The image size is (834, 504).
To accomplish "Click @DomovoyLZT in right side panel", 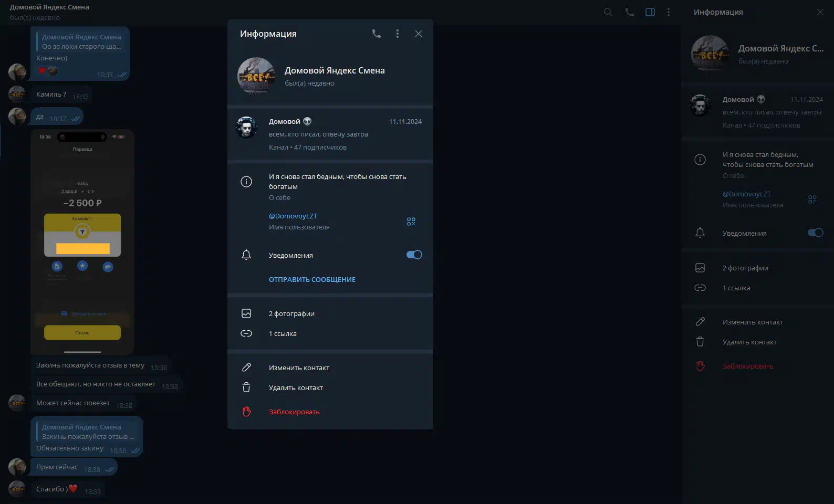I will (x=747, y=194).
